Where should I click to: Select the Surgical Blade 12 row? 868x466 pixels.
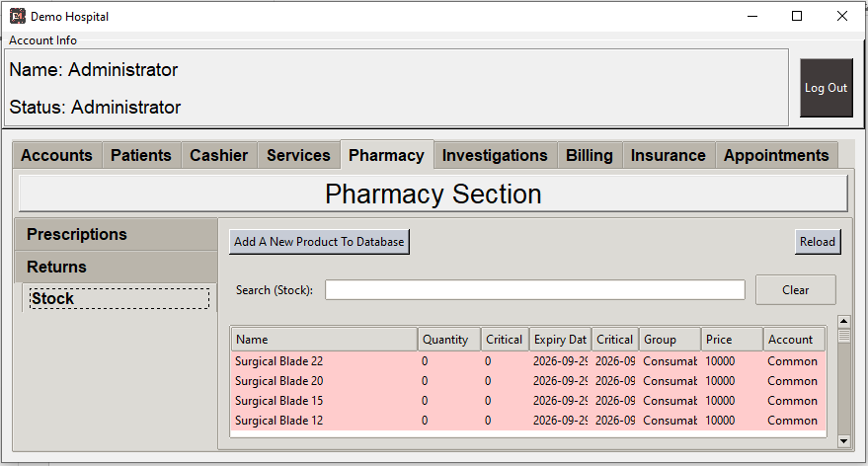click(528, 421)
